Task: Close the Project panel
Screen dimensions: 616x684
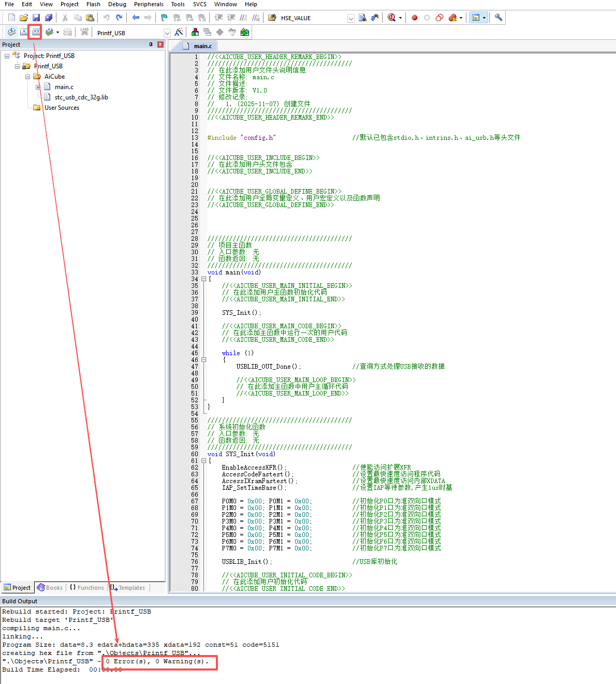Action: 160,45
